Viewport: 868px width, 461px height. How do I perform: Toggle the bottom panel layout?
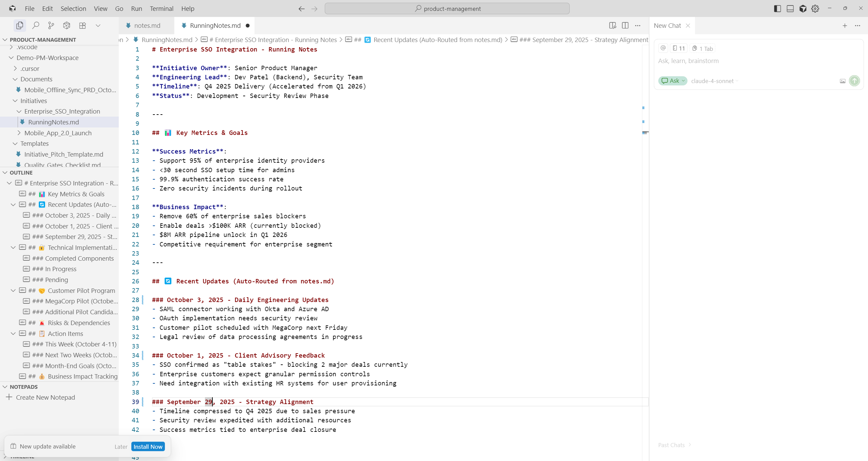coord(790,8)
